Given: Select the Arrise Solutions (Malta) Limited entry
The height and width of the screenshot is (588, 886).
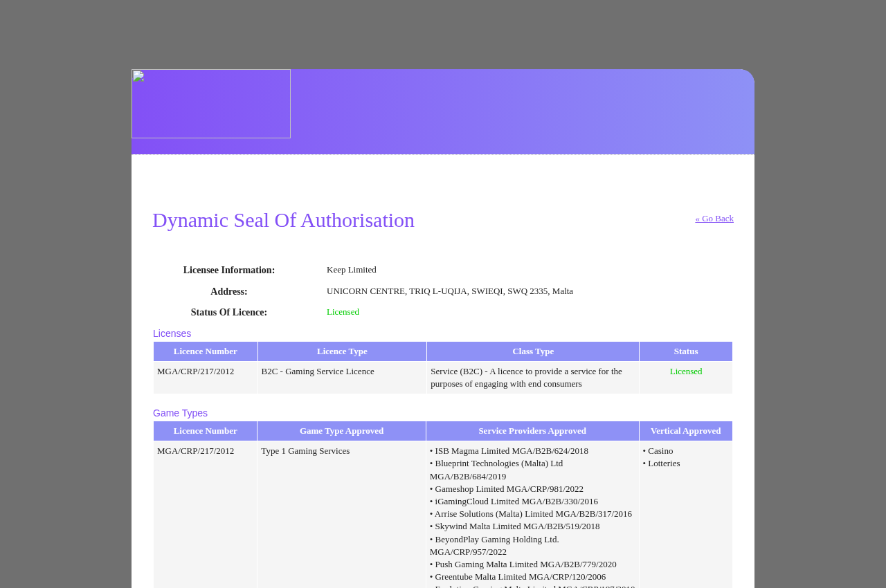Looking at the screenshot, I should [531, 514].
